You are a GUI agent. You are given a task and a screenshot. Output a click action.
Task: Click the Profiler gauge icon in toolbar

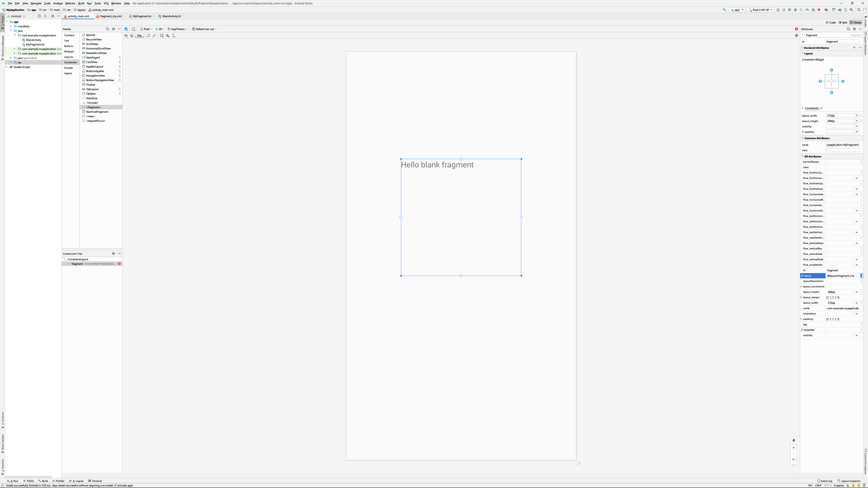pyautogui.click(x=807, y=10)
